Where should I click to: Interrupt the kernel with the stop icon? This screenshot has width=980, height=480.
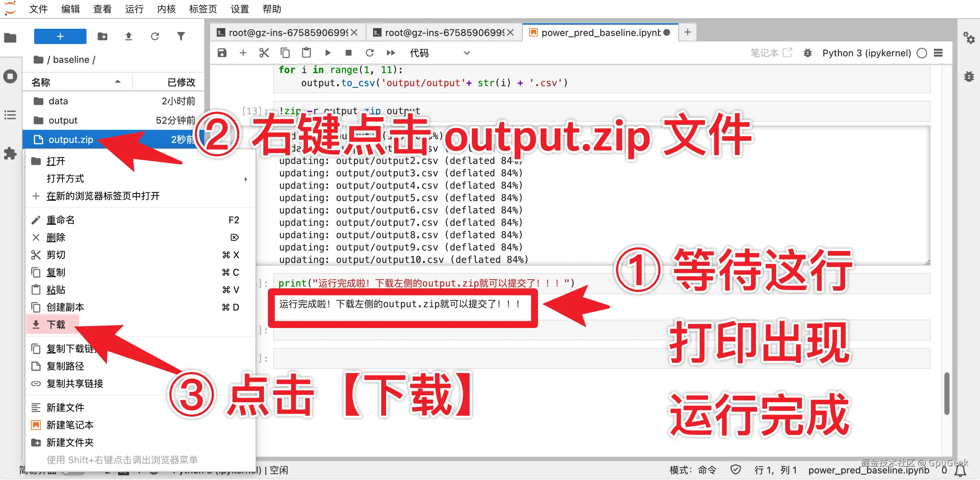click(348, 53)
